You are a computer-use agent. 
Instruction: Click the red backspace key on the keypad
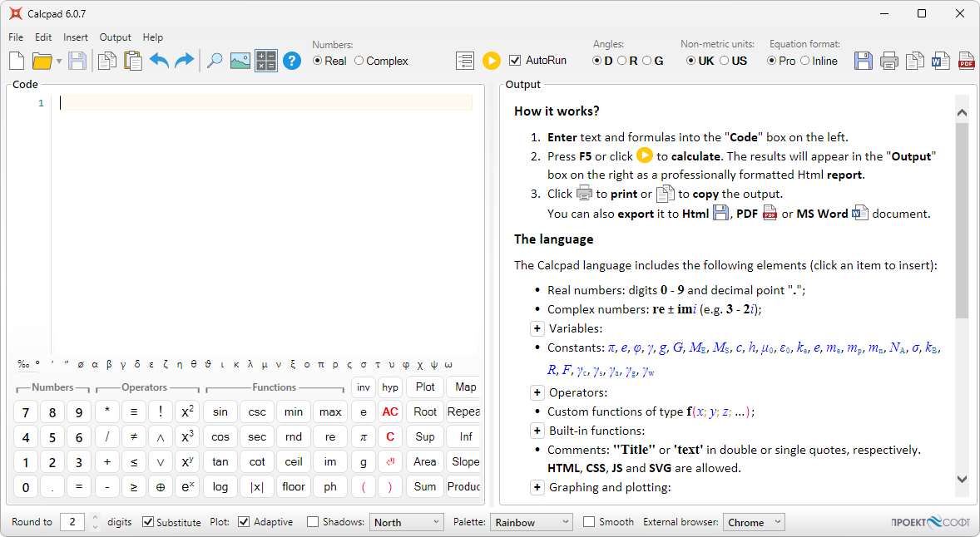pos(390,462)
